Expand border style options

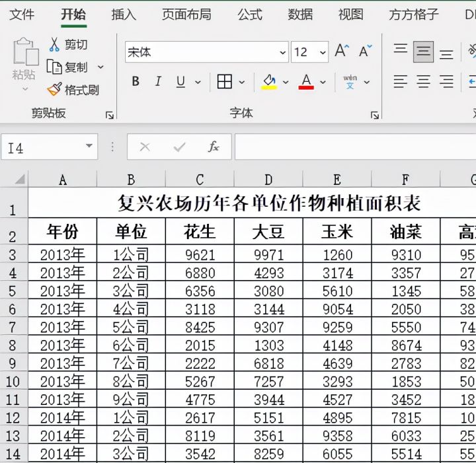[242, 82]
